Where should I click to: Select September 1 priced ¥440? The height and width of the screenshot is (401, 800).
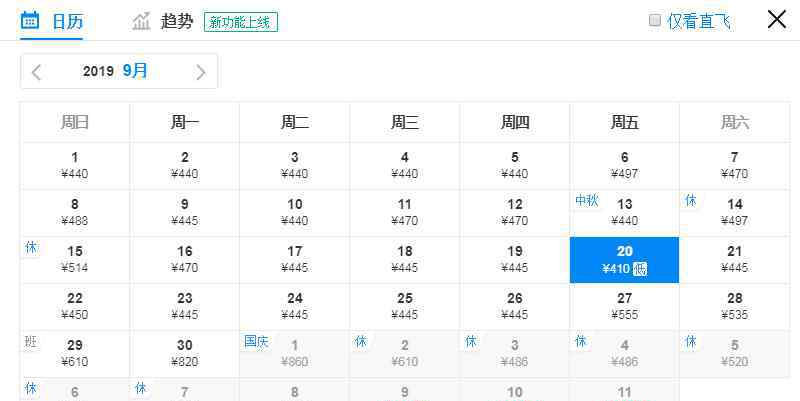tap(74, 166)
